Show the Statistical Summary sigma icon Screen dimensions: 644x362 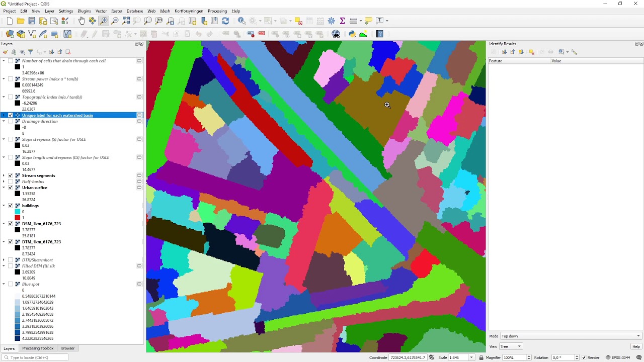[x=343, y=21]
